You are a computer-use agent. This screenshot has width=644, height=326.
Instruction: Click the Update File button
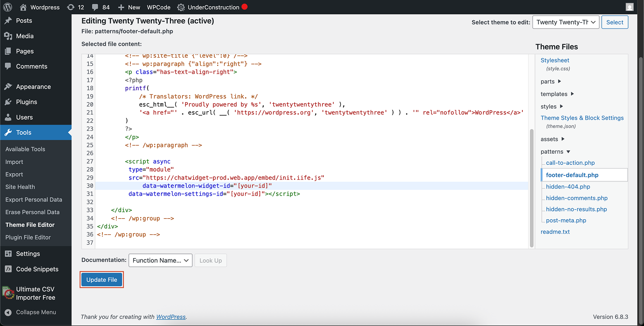tap(102, 279)
